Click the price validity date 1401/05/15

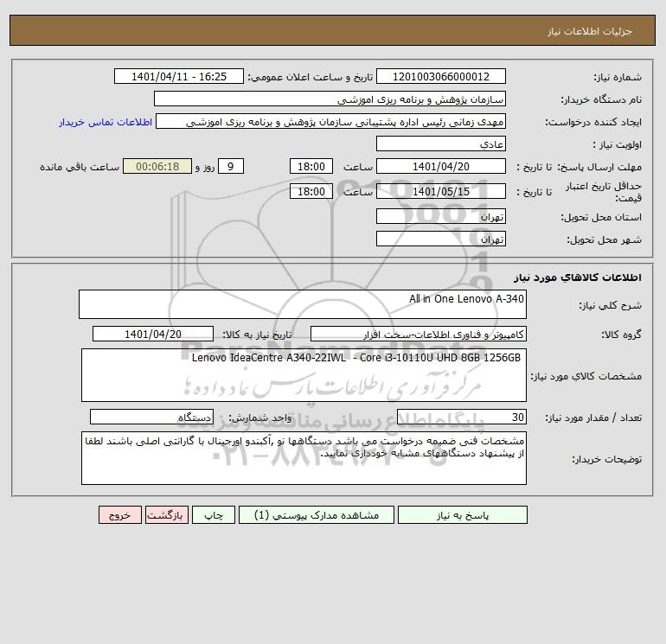click(441, 191)
